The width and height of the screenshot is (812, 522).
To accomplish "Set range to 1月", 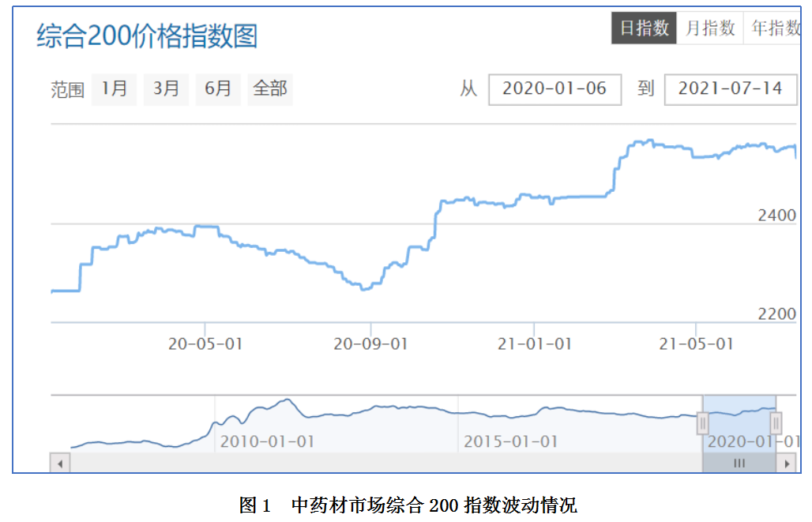I will click(115, 89).
